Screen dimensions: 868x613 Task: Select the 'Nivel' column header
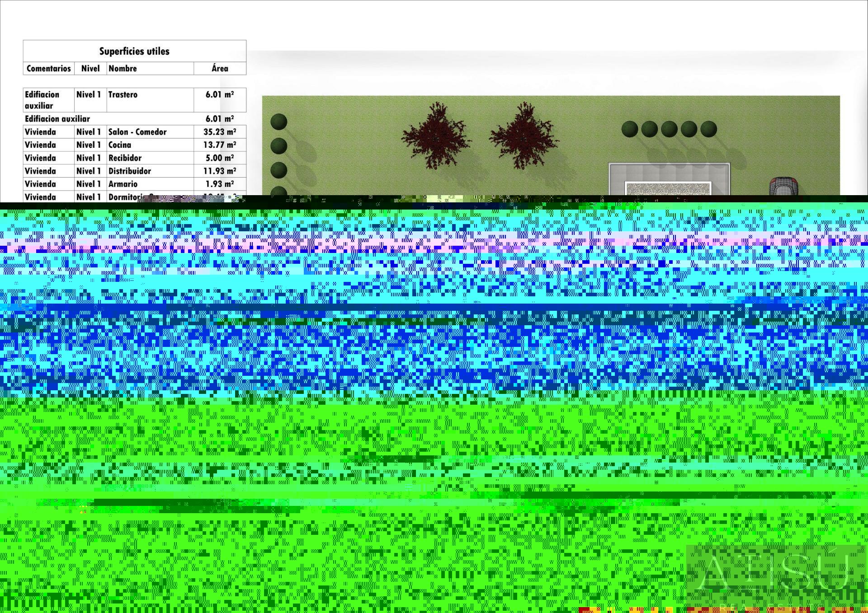pyautogui.click(x=90, y=68)
